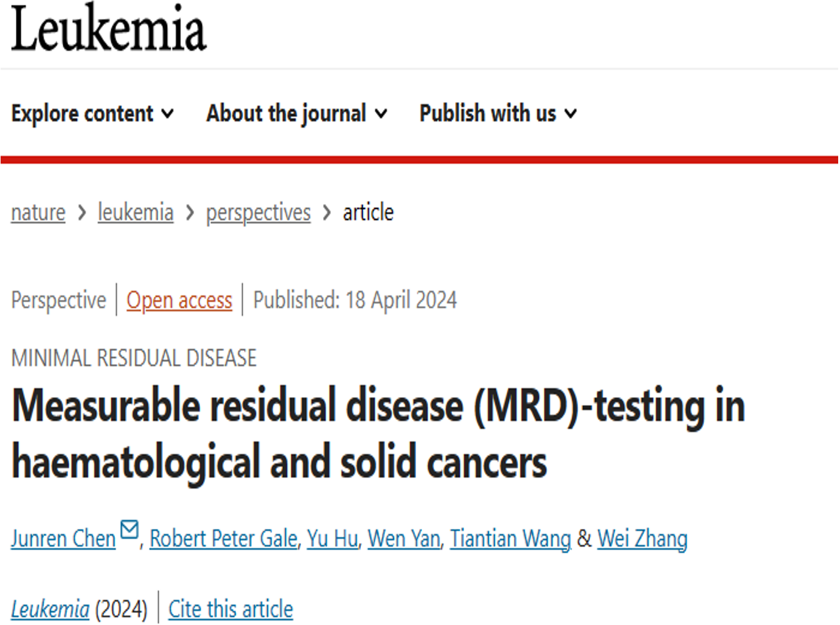
Task: Click chevron arrow next to Explore content
Action: pyautogui.click(x=167, y=114)
